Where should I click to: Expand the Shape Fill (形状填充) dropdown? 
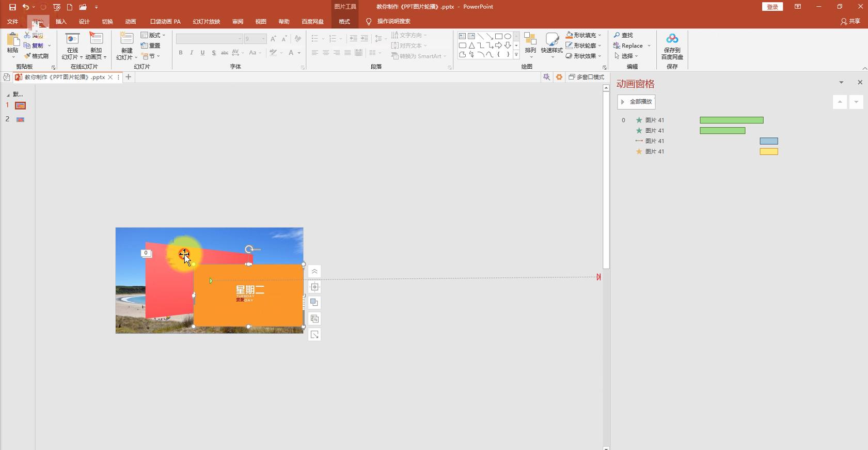(x=599, y=35)
